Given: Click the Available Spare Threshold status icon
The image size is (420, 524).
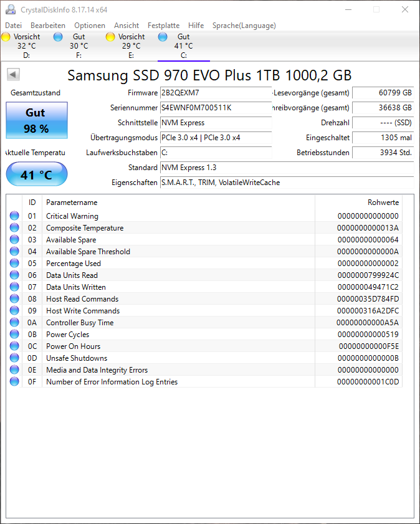Looking at the screenshot, I should tap(14, 251).
